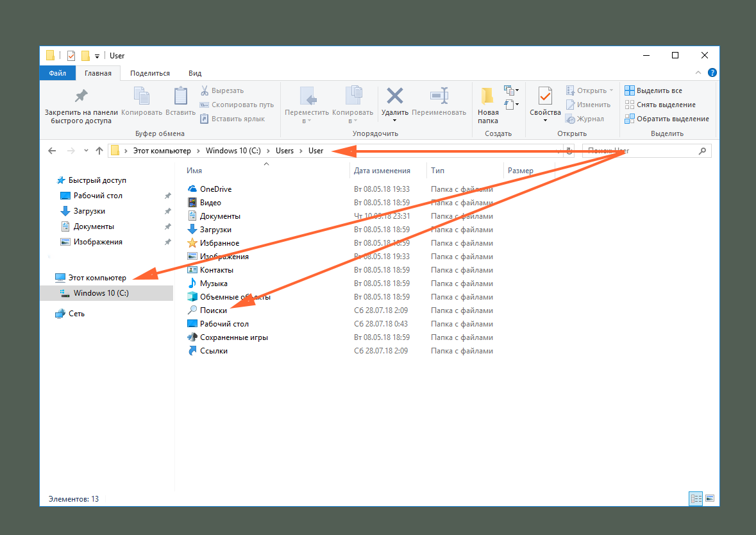Viewport: 756px width, 535px height.
Task: Click the Rename icon
Action: pos(439,96)
